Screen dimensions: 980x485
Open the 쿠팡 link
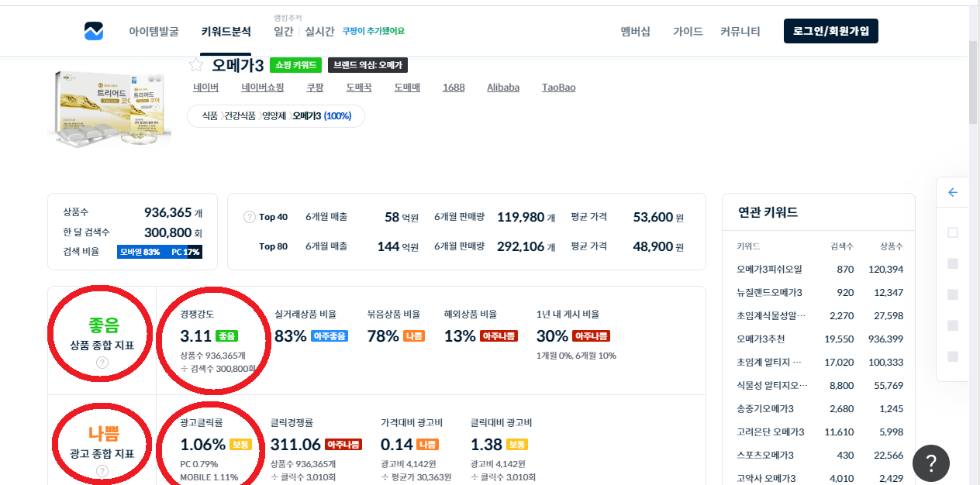[x=315, y=88]
